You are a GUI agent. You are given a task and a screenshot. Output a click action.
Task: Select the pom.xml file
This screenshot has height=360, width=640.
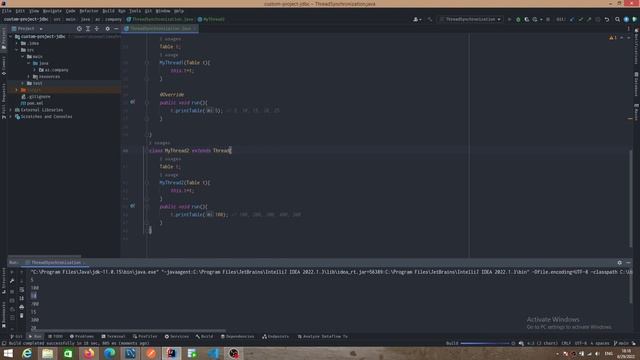pyautogui.click(x=32, y=103)
